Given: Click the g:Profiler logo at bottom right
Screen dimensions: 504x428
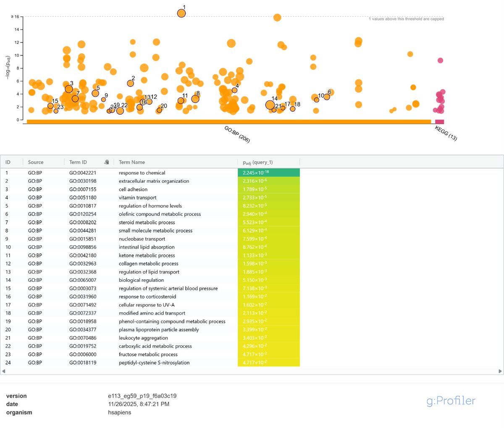Looking at the screenshot, I should pos(450,401).
